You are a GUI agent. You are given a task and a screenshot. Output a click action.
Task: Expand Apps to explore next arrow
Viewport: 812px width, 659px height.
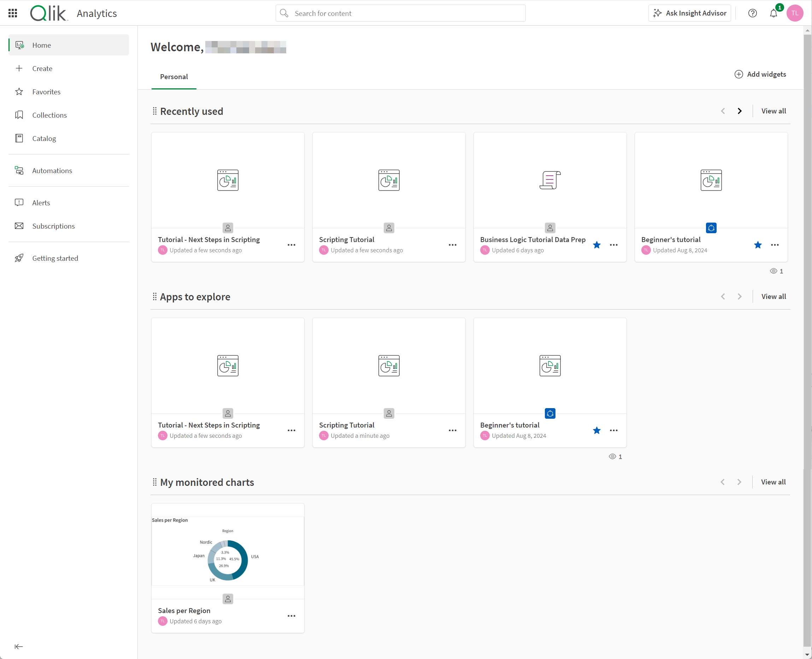[739, 296]
